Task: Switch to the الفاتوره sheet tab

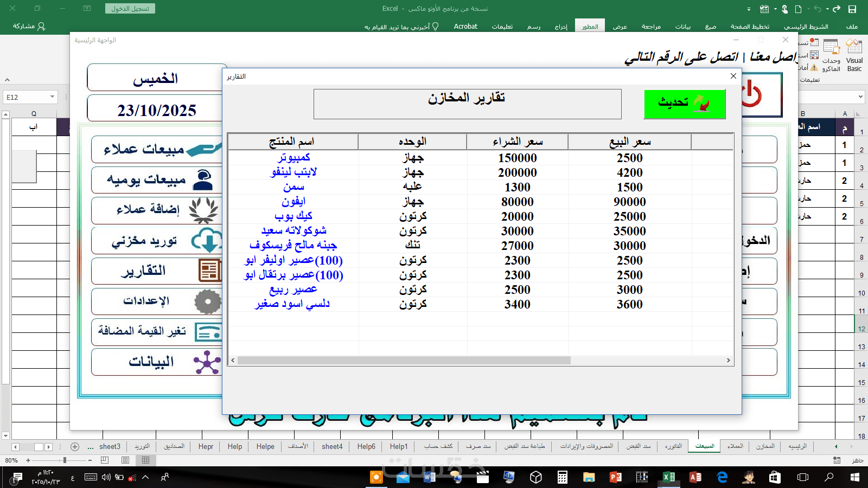Action: tap(673, 446)
